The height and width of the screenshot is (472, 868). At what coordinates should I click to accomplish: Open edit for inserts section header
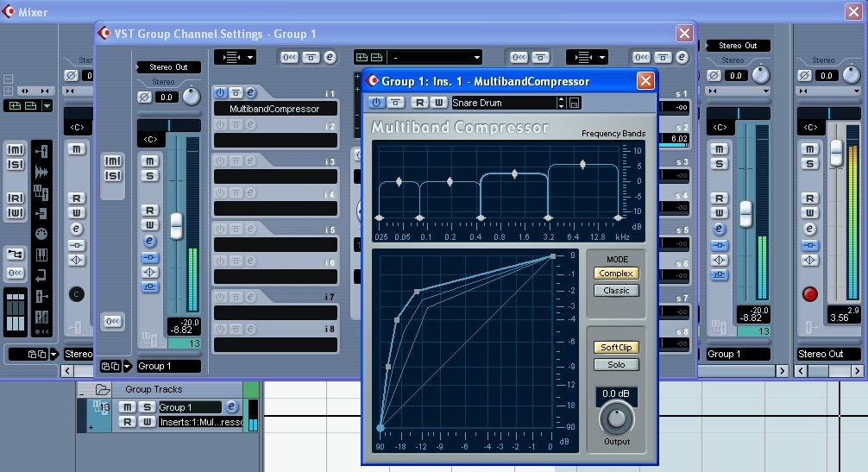[330, 57]
